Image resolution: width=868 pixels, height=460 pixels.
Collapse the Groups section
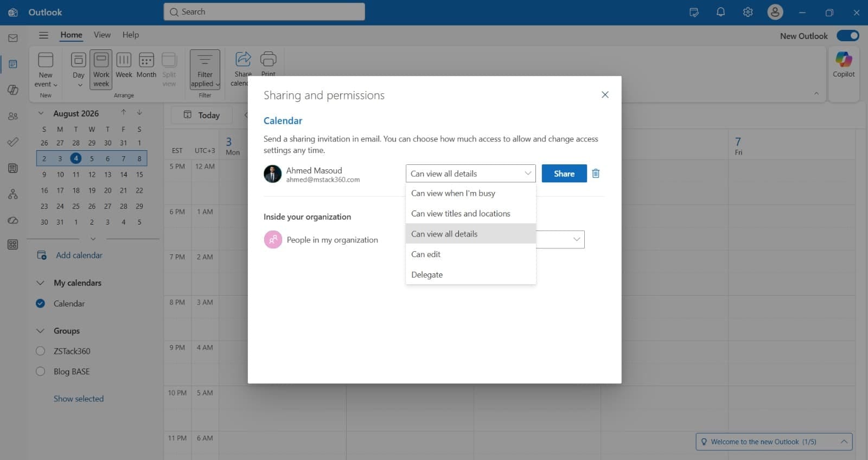pyautogui.click(x=40, y=330)
